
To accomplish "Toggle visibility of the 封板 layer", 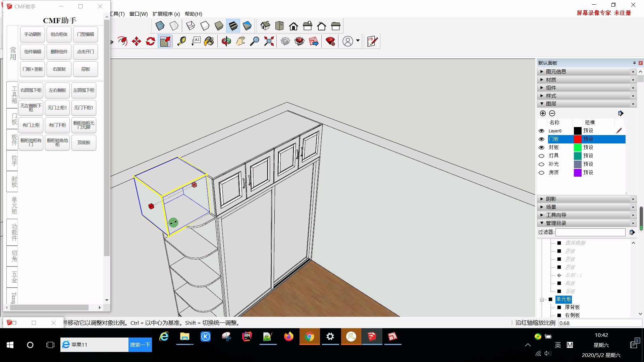I will (542, 147).
